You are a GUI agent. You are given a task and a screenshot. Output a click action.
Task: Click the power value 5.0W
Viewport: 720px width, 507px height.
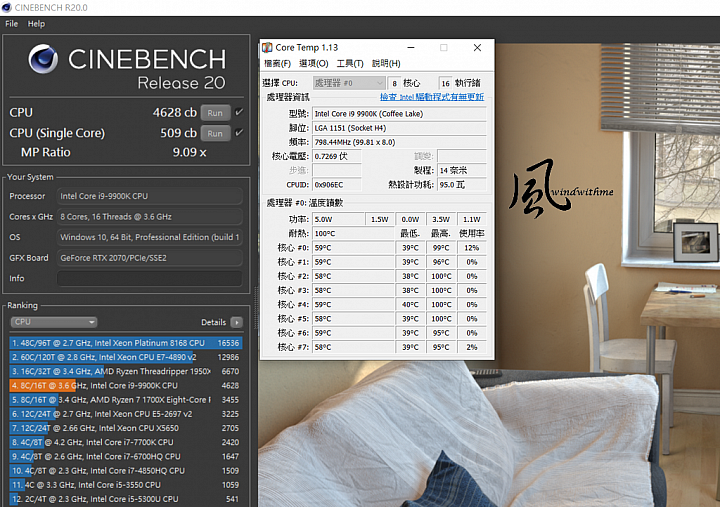tap(338, 220)
